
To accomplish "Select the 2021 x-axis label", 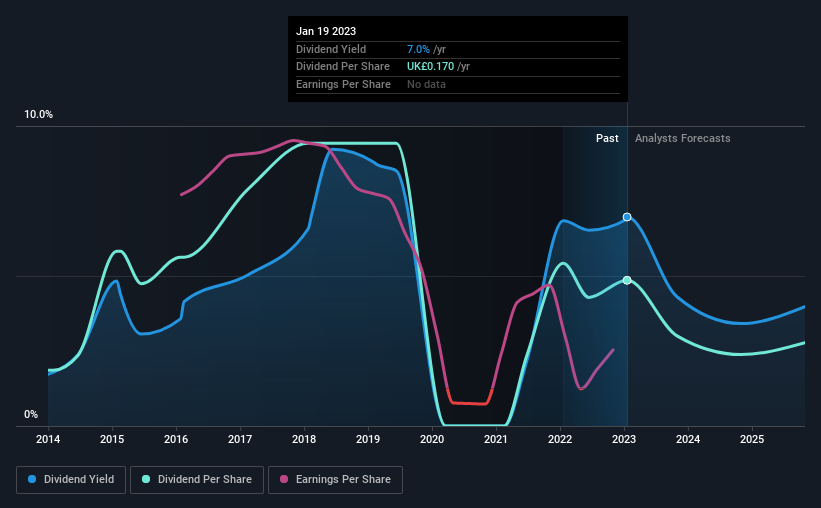I will tap(496, 439).
